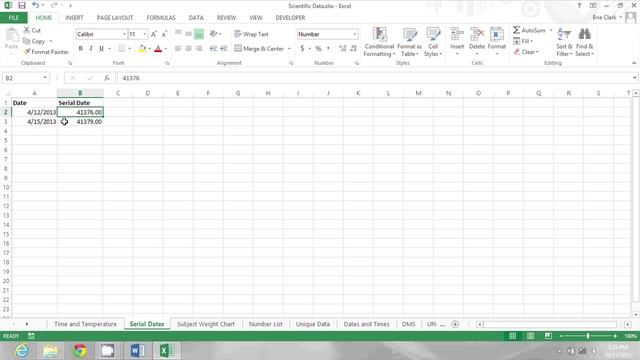Click the AutoSum sigma icon

pos(516,30)
